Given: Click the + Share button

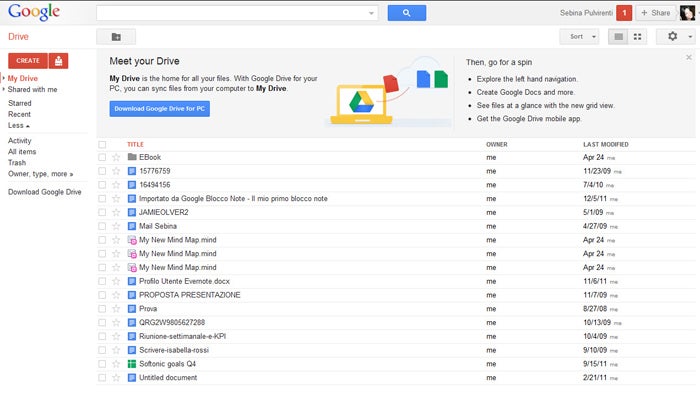Looking at the screenshot, I should click(655, 13).
